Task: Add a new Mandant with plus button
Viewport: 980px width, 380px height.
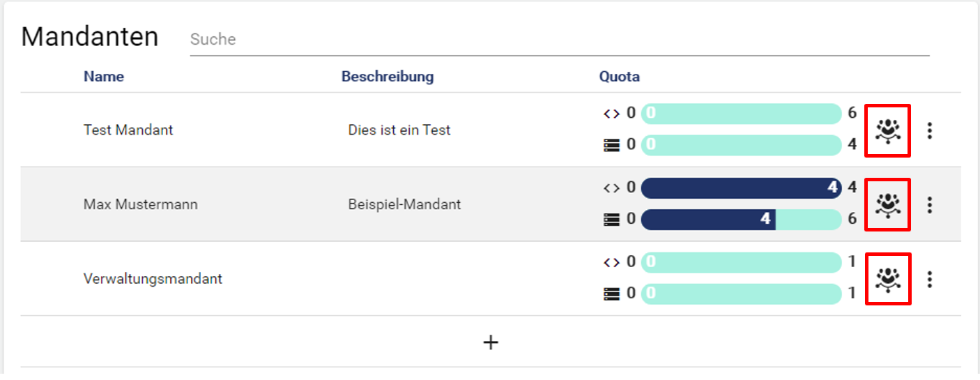Action: pos(491,342)
